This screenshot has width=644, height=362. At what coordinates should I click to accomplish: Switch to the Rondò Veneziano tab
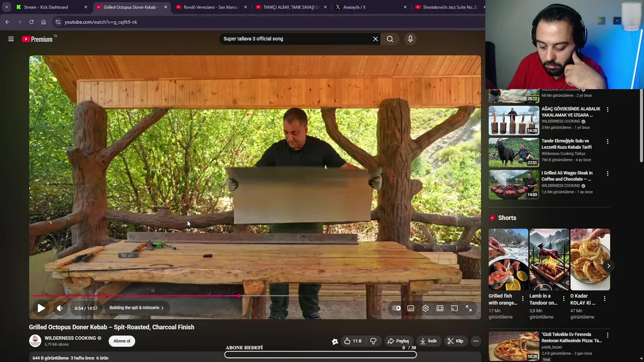pyautogui.click(x=210, y=7)
